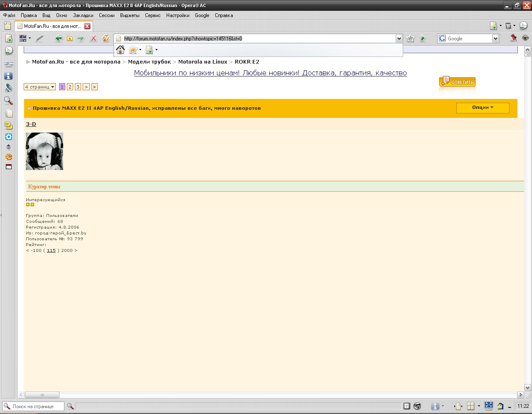Open user profile link '3-D'
532x414 pixels.
(x=31, y=124)
